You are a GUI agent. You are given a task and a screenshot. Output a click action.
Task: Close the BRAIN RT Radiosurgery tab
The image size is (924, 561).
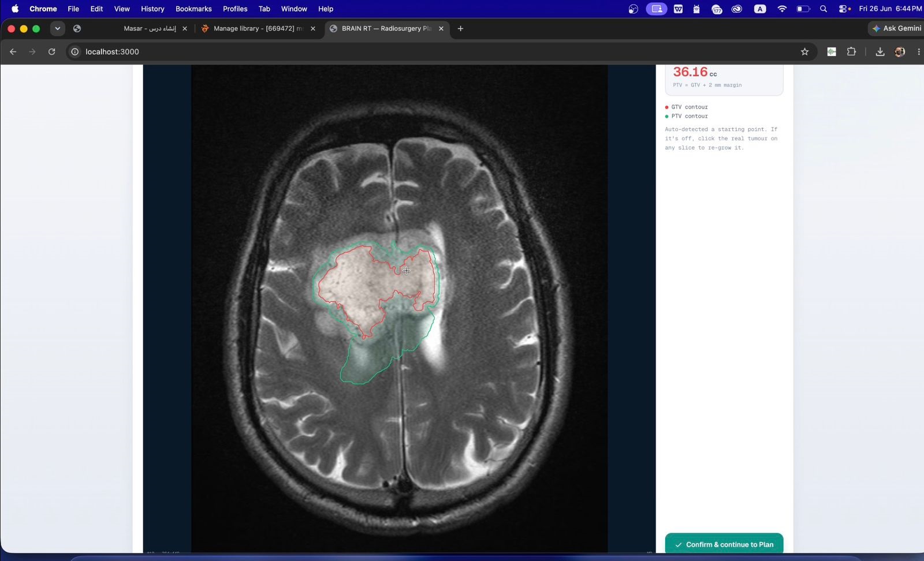[441, 28]
